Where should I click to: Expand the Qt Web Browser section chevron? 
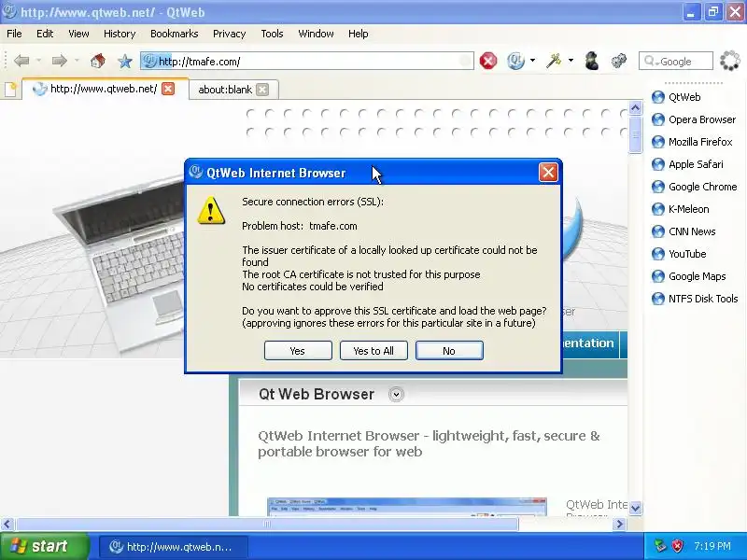396,394
